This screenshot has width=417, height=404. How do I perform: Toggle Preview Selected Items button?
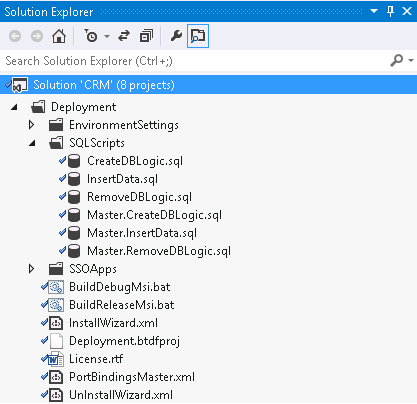tap(198, 36)
